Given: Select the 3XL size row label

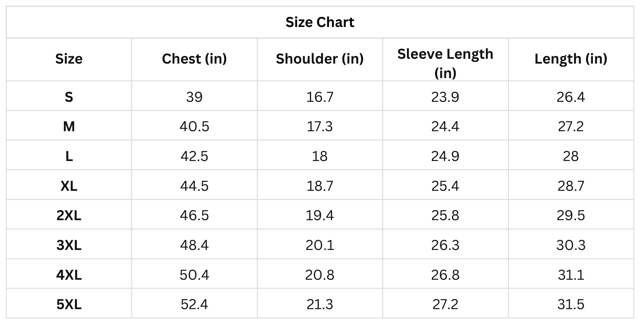Looking at the screenshot, I should tap(69, 245).
